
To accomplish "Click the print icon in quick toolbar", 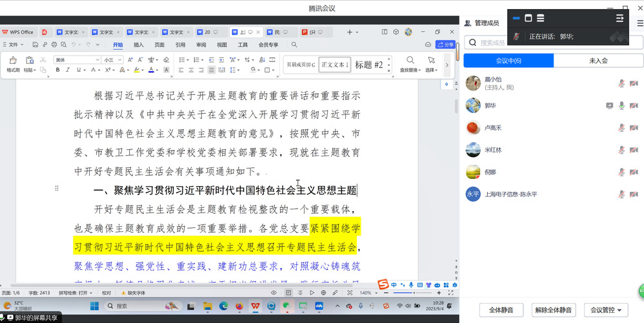I will pos(54,45).
